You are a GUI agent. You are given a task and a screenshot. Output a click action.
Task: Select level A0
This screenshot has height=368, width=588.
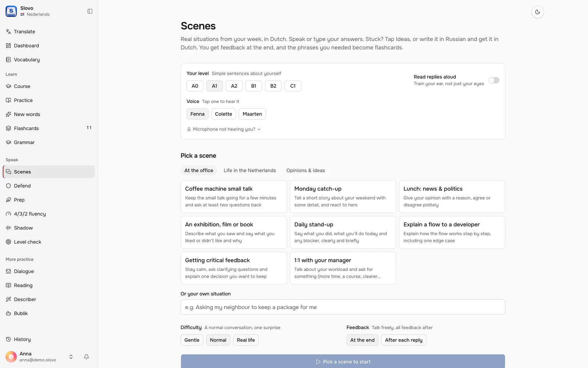pos(195,86)
